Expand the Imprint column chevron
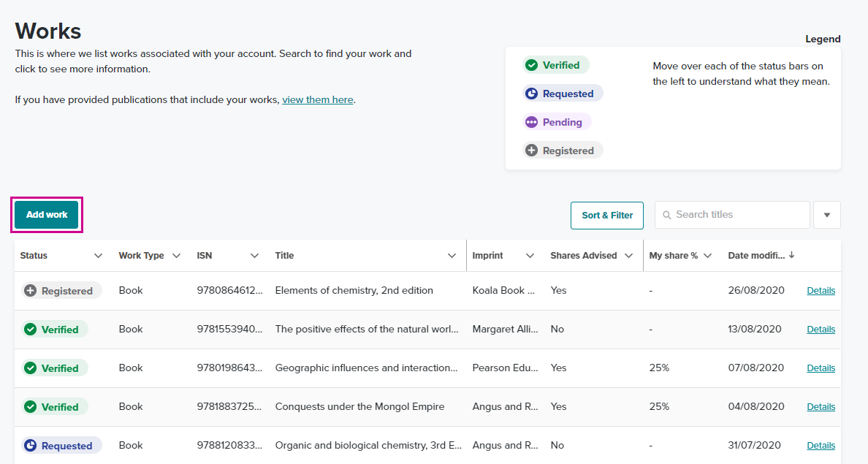Viewport: 868px width, 464px height. point(530,256)
